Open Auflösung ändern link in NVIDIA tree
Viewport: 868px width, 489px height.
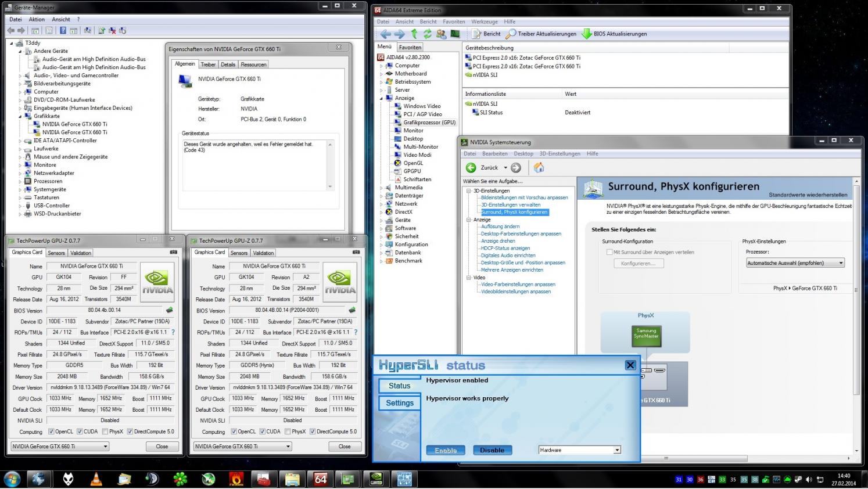pos(500,226)
